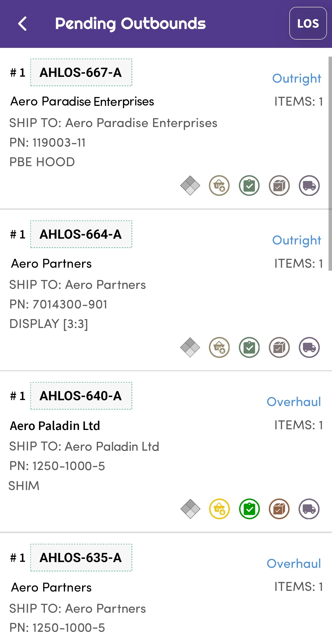Image resolution: width=332 pixels, height=644 pixels.
Task: Tap the truck shipping icon for AHLOS-664-A
Action: (309, 347)
